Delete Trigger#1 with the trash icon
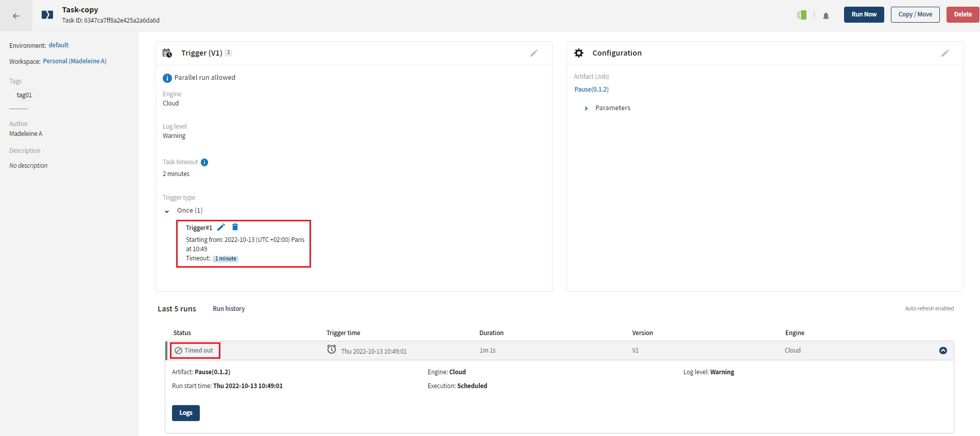This screenshot has width=980, height=436. (235, 227)
